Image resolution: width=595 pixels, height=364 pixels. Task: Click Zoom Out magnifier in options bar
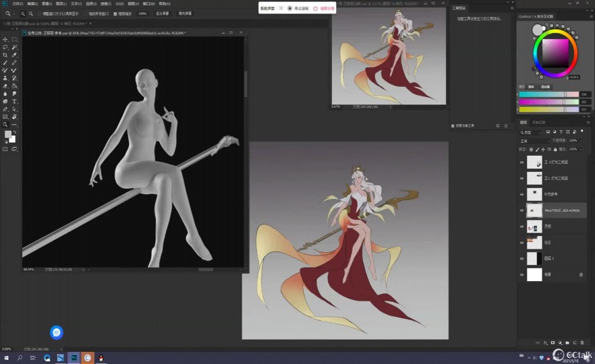[31, 13]
